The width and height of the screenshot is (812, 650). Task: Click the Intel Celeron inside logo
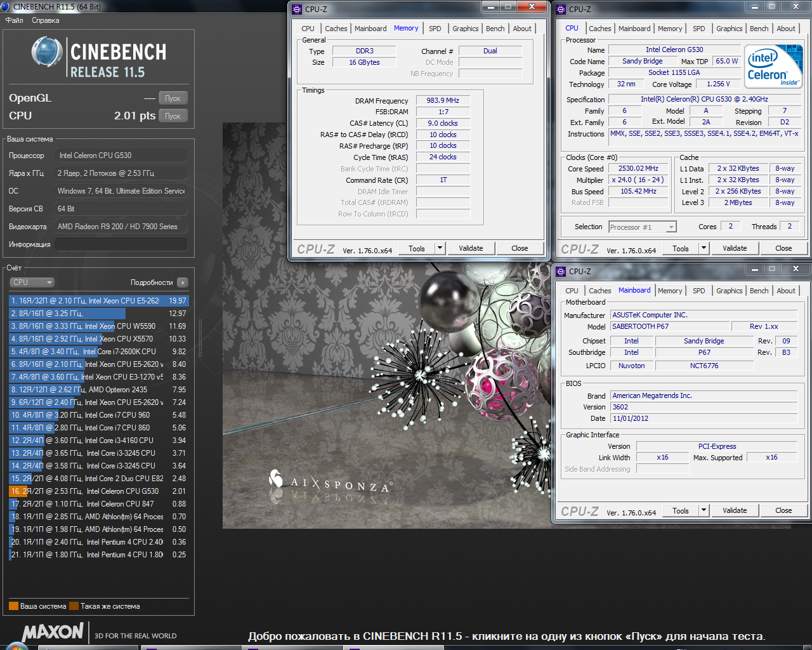coord(773,66)
